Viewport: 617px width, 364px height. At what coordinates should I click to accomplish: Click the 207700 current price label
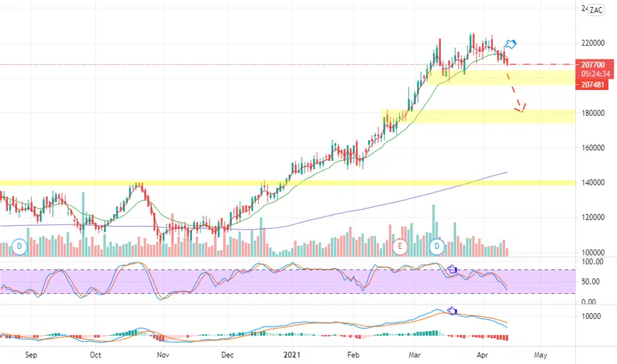[x=593, y=65]
